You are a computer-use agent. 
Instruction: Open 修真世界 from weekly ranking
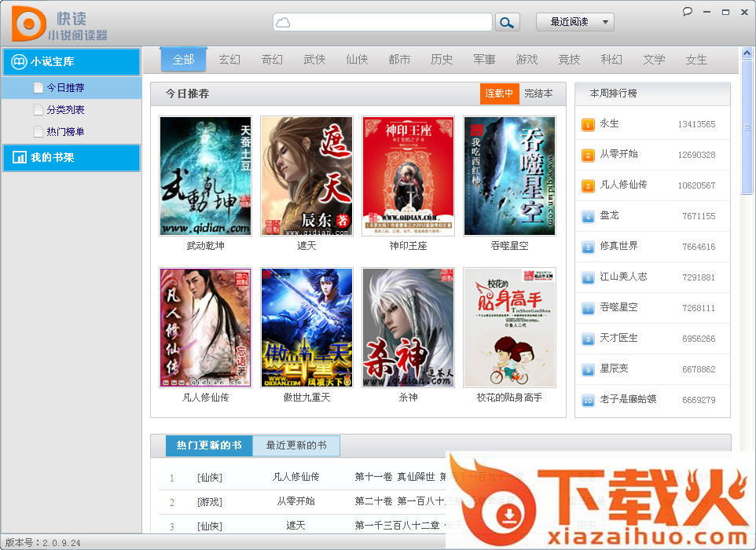tap(618, 246)
